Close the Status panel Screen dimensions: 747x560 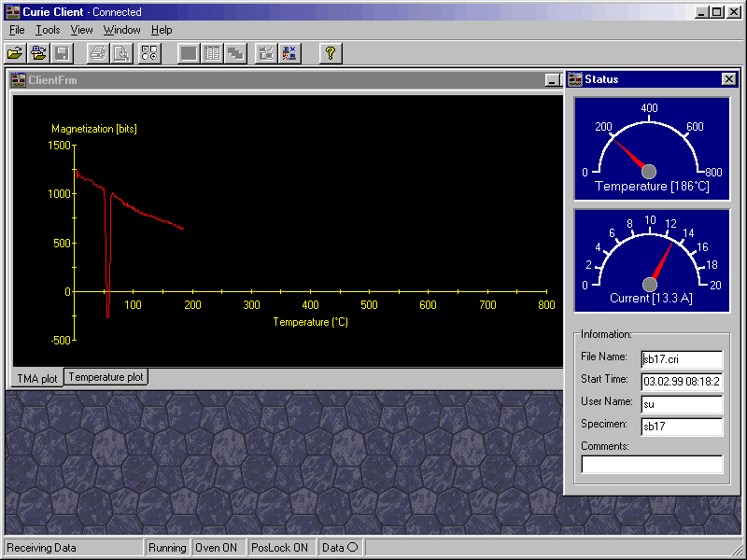(x=728, y=79)
